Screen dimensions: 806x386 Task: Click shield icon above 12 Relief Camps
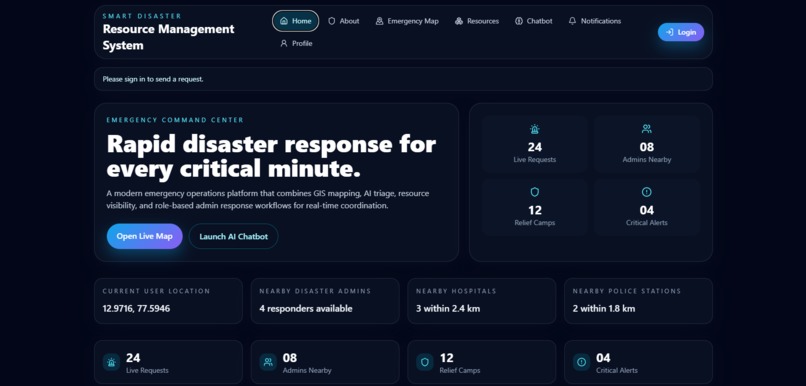click(x=535, y=192)
